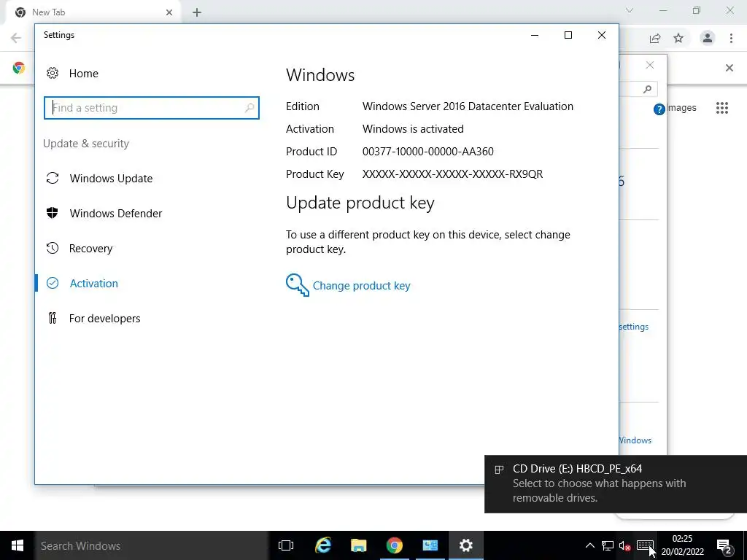Screen dimensions: 747x560
Task: Select the New Tab tab in Chrome
Action: pos(93,12)
